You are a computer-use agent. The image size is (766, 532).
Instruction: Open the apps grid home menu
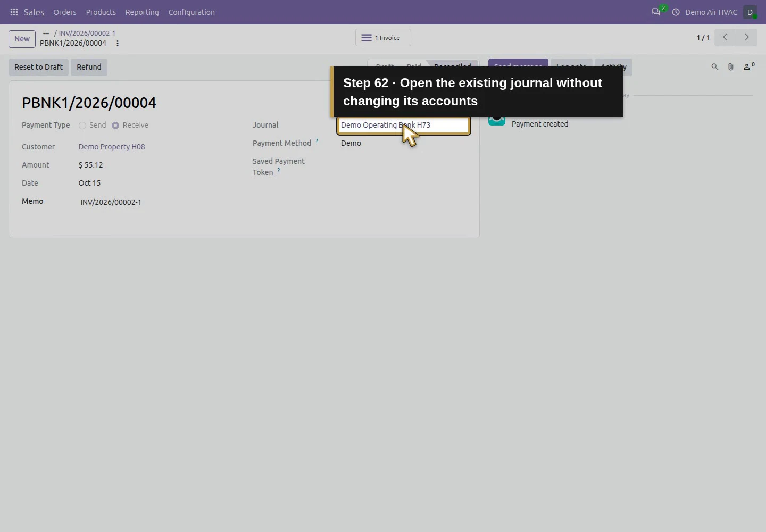coord(14,12)
